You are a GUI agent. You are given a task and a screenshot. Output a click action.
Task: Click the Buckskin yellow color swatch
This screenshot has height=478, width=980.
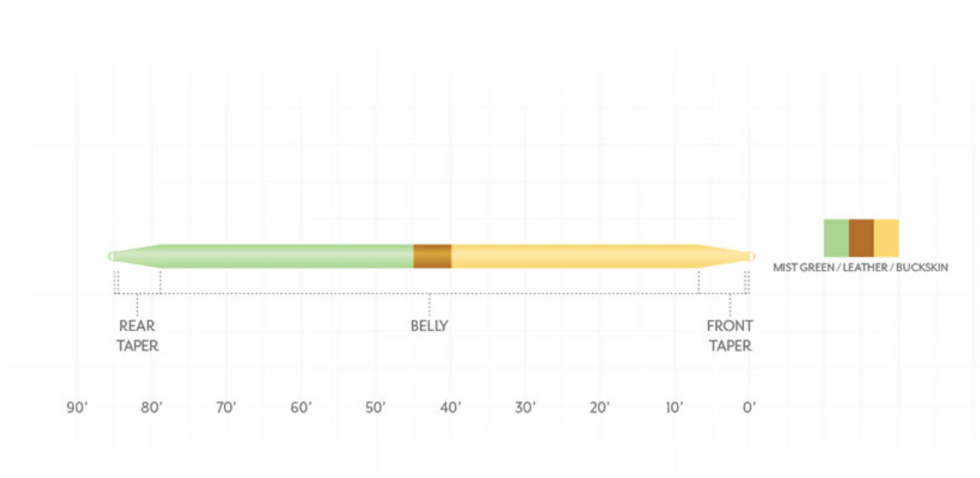(x=886, y=238)
